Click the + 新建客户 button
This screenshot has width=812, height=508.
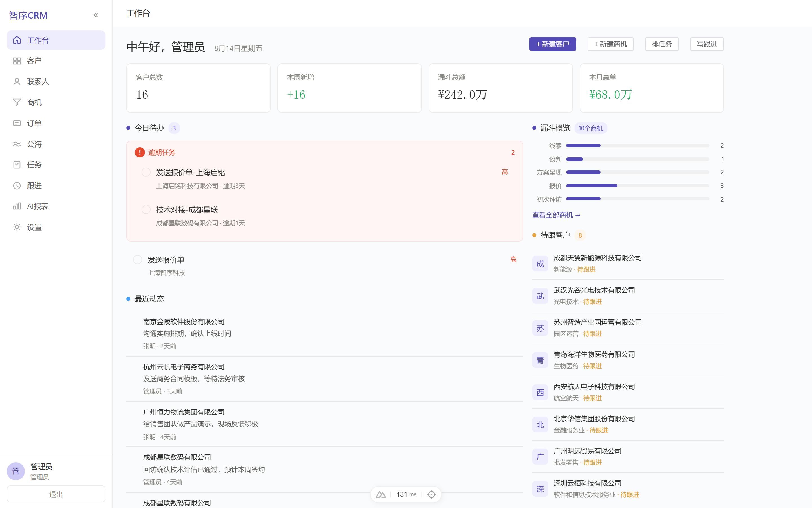553,44
